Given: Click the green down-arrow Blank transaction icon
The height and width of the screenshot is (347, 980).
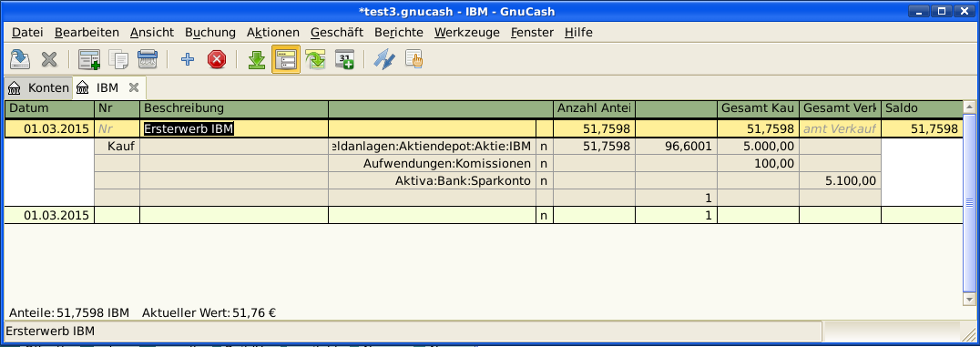Looking at the screenshot, I should point(257,60).
